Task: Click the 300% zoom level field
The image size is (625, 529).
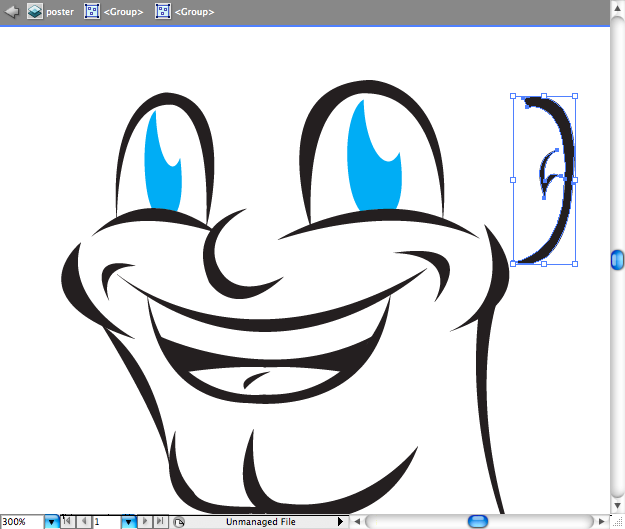Action: (22, 522)
